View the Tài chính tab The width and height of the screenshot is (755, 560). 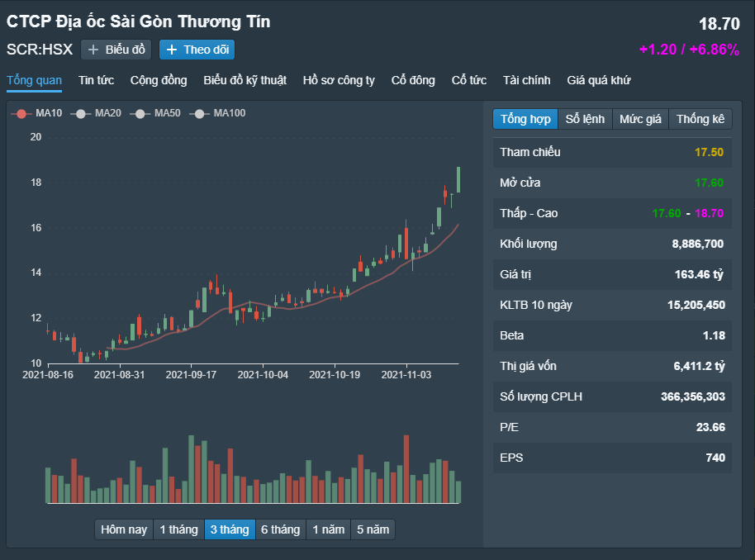[526, 80]
